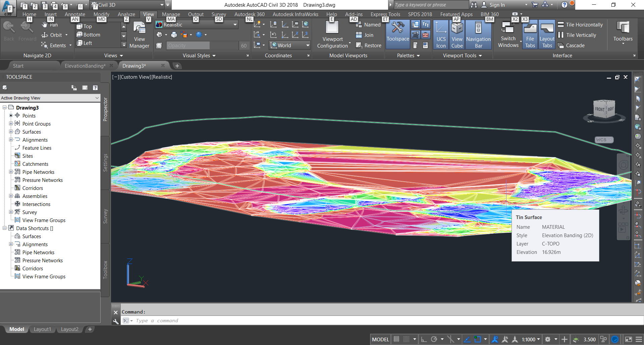
Task: Click the Navigation Bar ribbon icon
Action: [478, 33]
